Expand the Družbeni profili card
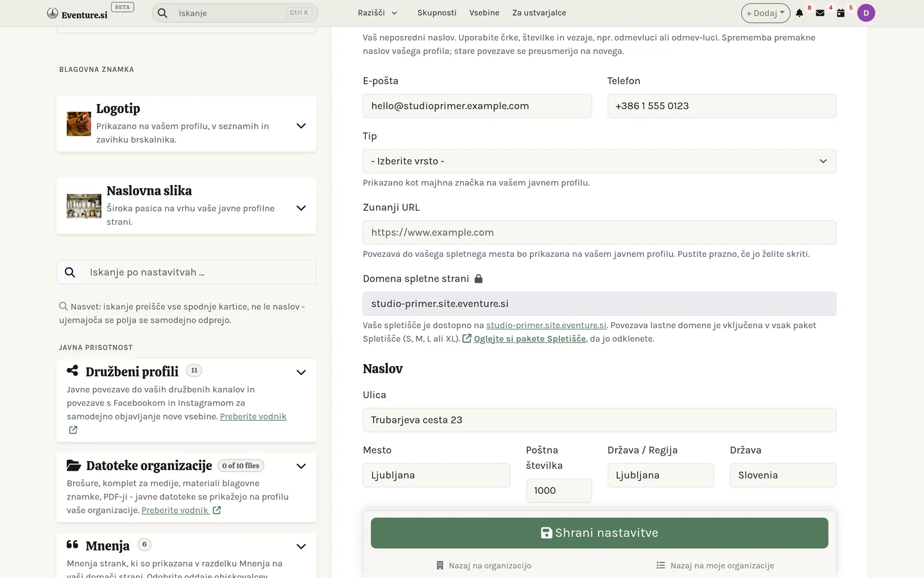 301,372
